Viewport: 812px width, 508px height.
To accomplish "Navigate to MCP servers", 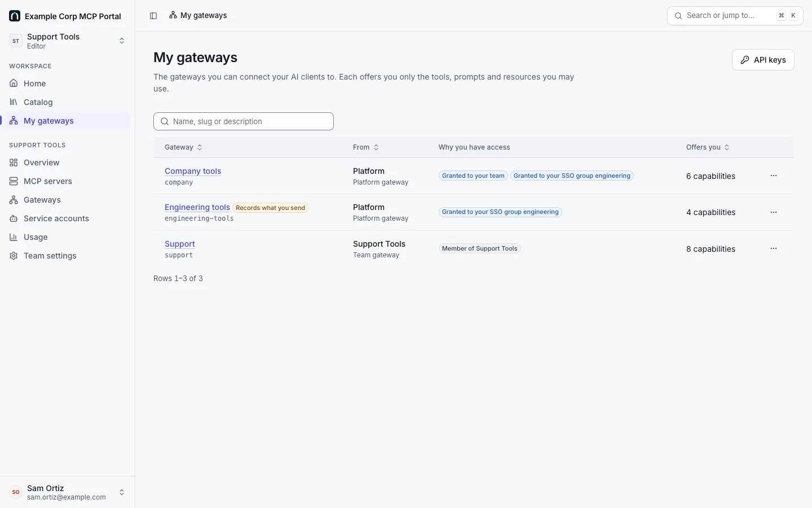I will coord(68,181).
